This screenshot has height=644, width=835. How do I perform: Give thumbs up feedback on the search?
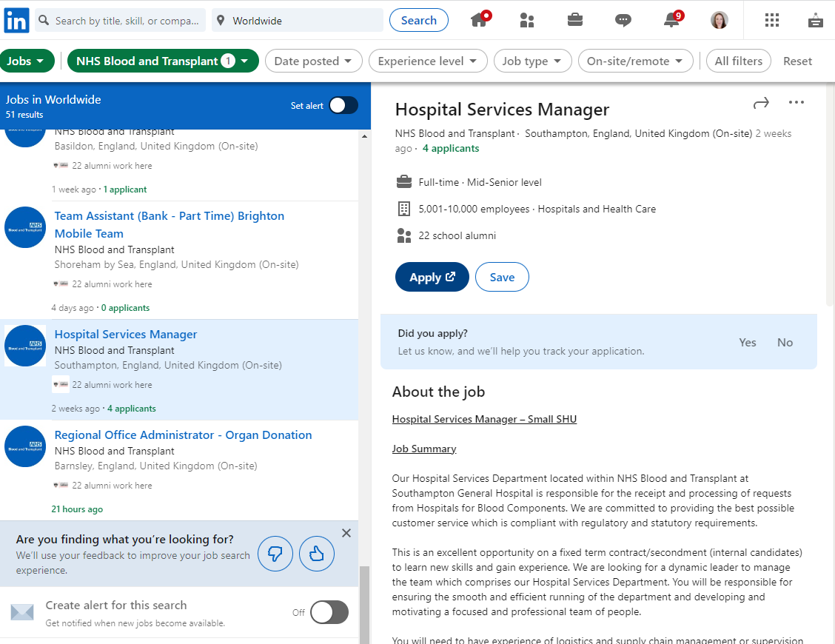click(317, 554)
